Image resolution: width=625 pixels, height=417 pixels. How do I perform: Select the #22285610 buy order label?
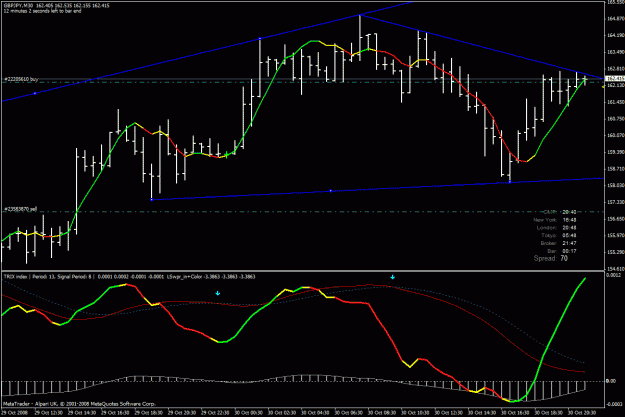click(21, 80)
